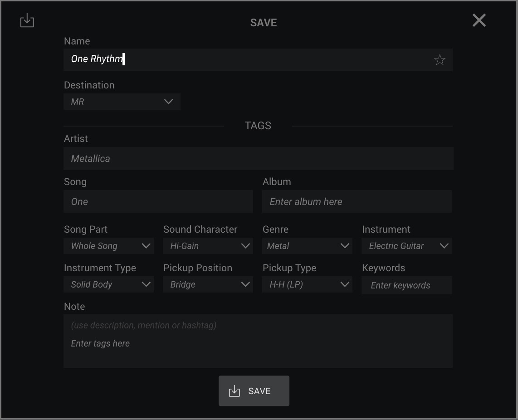Click the Artist field showing Metallica

(259, 159)
